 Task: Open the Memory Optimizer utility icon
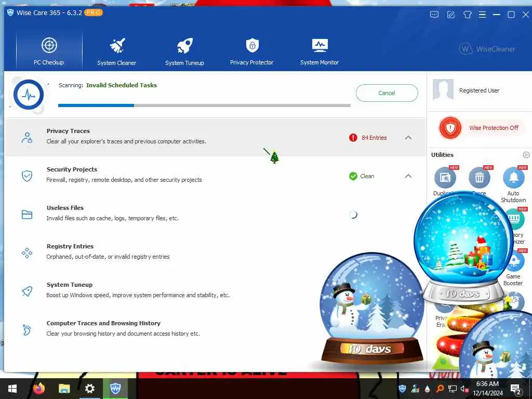(x=516, y=219)
